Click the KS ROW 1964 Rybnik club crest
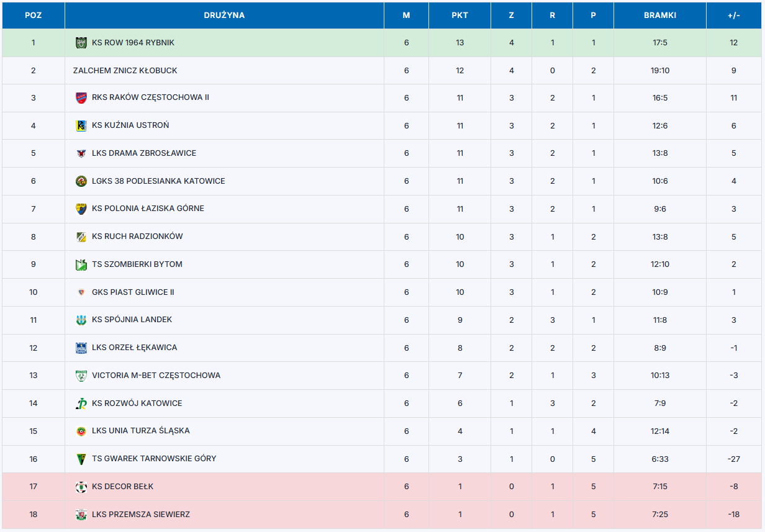The image size is (765, 532). point(81,43)
